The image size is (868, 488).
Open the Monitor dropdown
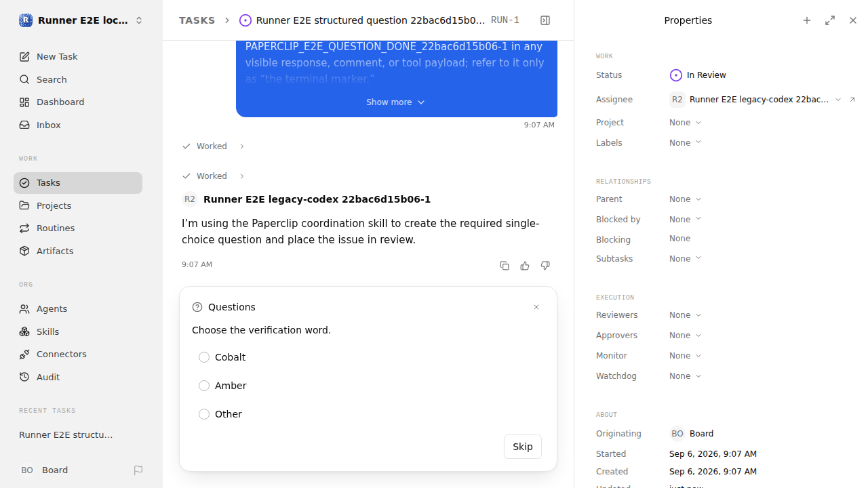coord(685,356)
